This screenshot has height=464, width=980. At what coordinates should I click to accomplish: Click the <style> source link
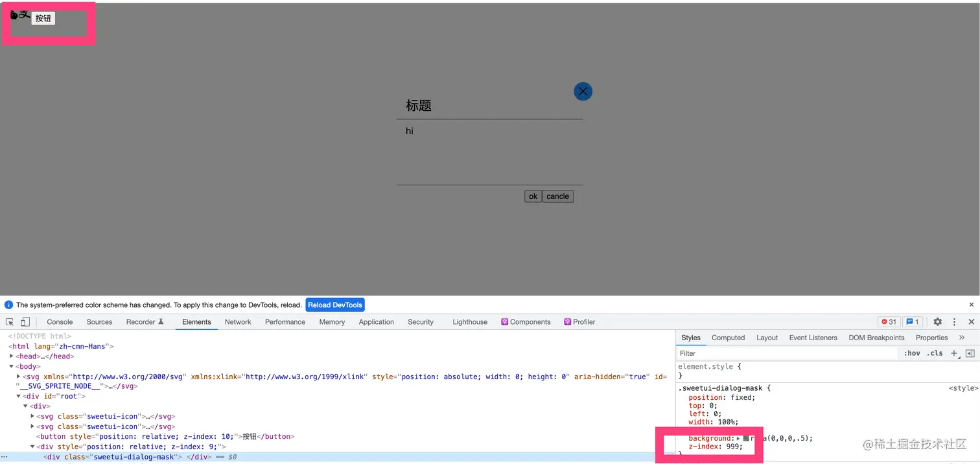(x=963, y=388)
